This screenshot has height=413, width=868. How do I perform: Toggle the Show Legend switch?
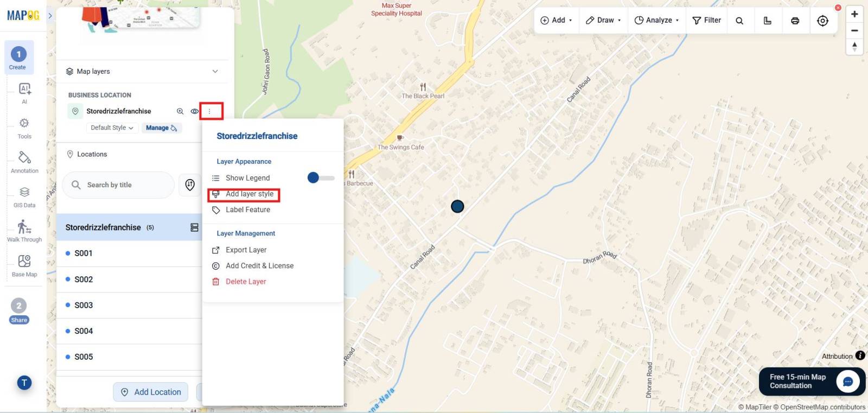pos(321,177)
